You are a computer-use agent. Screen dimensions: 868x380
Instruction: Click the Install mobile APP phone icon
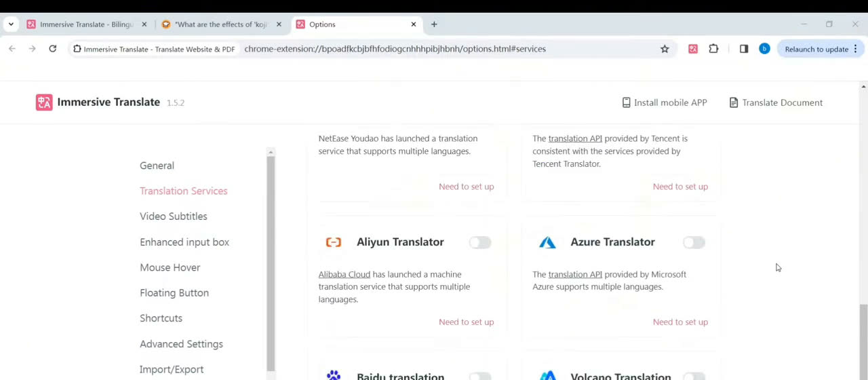pyautogui.click(x=626, y=102)
